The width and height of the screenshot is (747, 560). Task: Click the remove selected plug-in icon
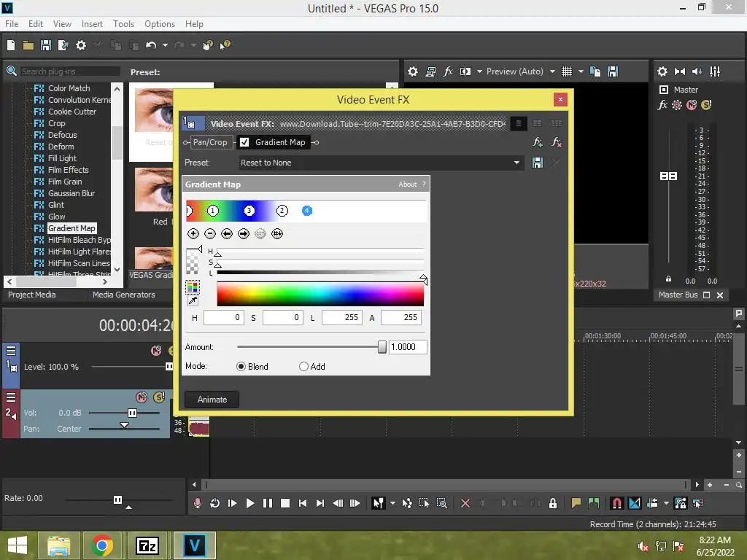point(556,142)
